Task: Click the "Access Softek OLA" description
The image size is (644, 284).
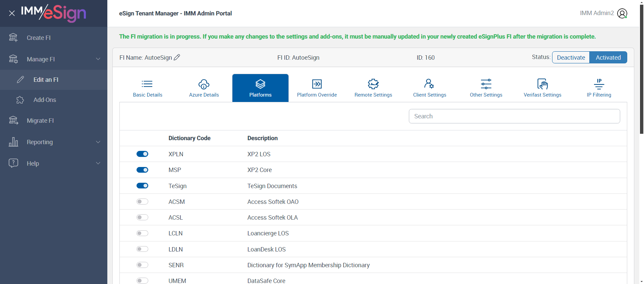Action: click(273, 217)
